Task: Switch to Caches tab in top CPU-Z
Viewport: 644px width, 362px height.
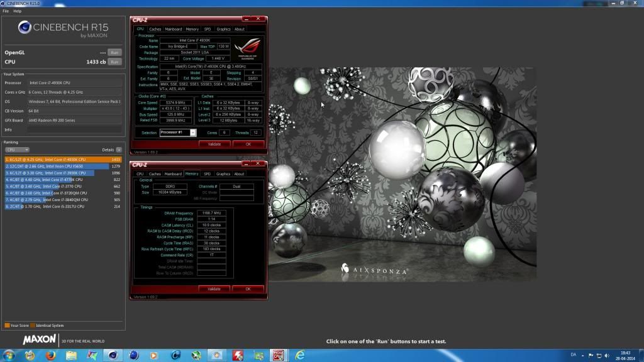Action: click(x=155, y=29)
